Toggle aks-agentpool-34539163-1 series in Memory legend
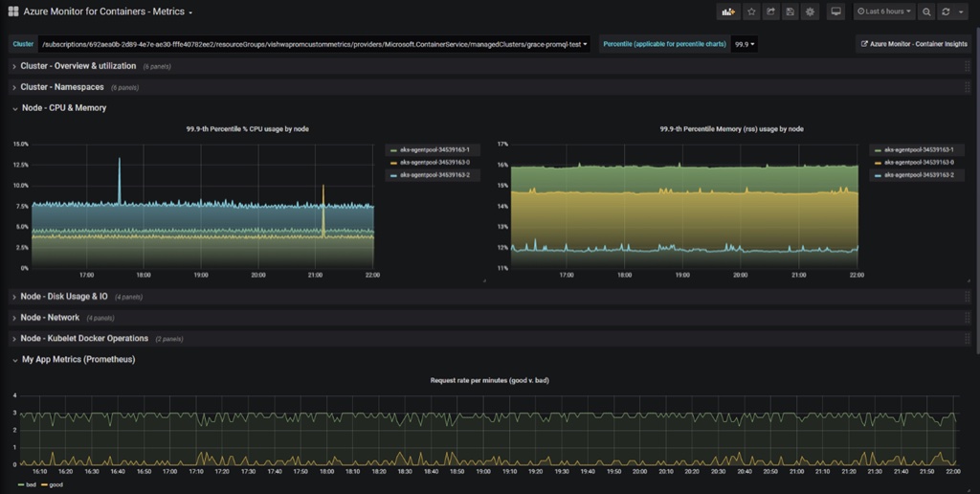Viewport: 980px width, 494px height. point(918,149)
